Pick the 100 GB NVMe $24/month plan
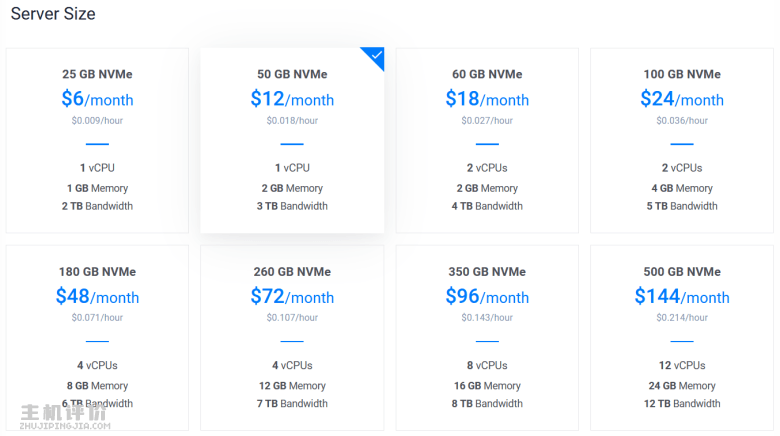The height and width of the screenshot is (436, 780). pyautogui.click(x=682, y=140)
